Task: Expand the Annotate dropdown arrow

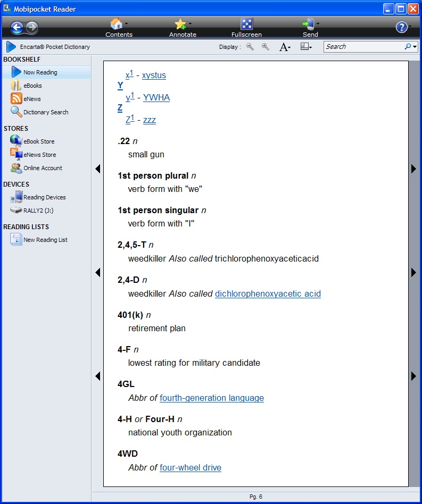Action: (x=190, y=23)
